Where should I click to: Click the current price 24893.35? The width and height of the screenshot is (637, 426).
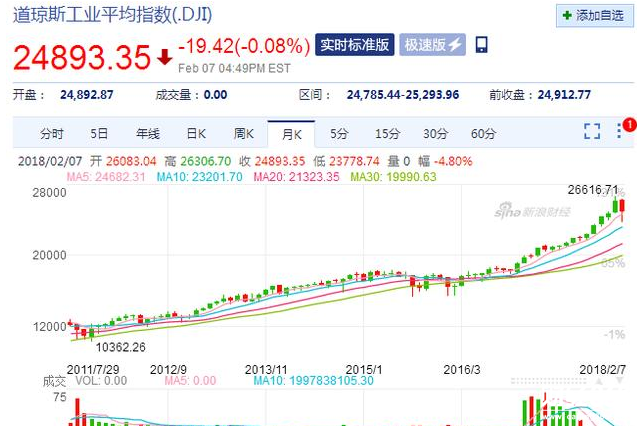(82, 57)
